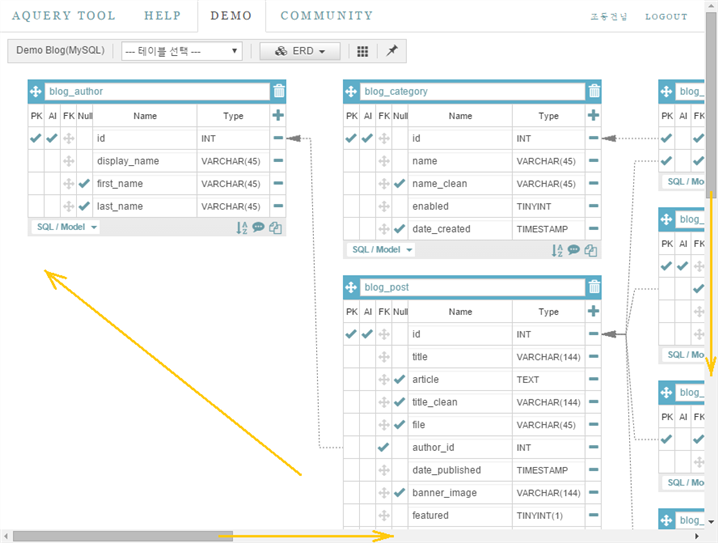
Task: Switch to the Help tab
Action: click(x=162, y=16)
